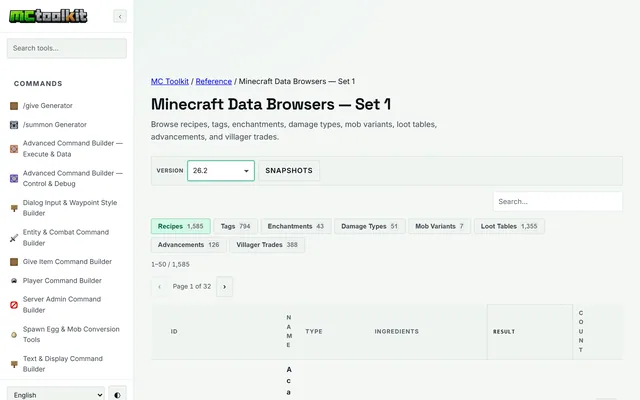This screenshot has height=400, width=640.
Task: Click the NAME column header
Action: (289, 331)
